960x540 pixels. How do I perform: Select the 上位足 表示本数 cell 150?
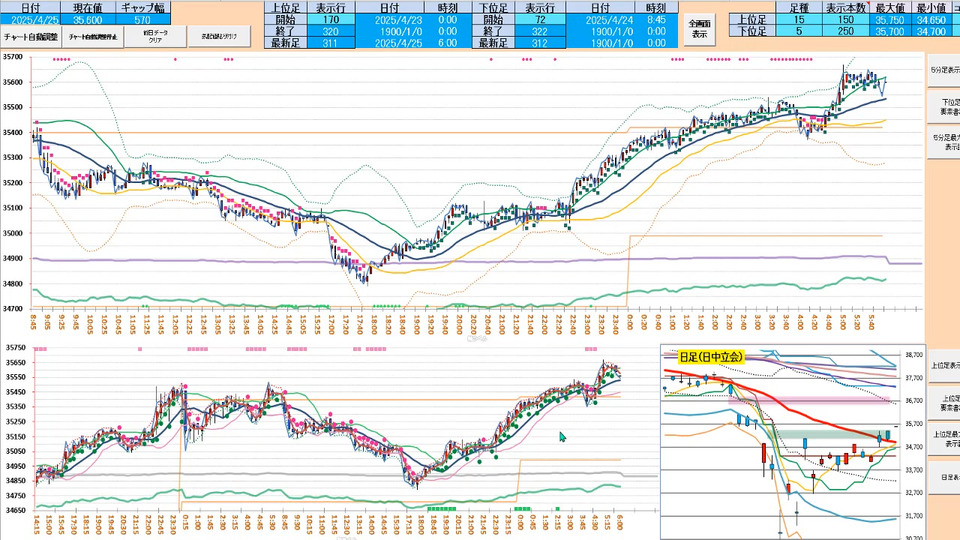(x=846, y=20)
